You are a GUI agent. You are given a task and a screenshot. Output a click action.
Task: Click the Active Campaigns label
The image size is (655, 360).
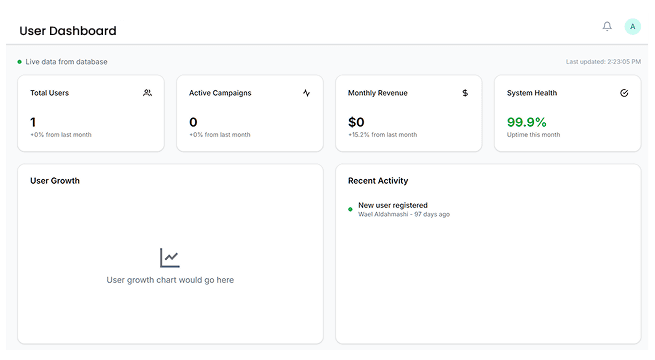pos(220,93)
